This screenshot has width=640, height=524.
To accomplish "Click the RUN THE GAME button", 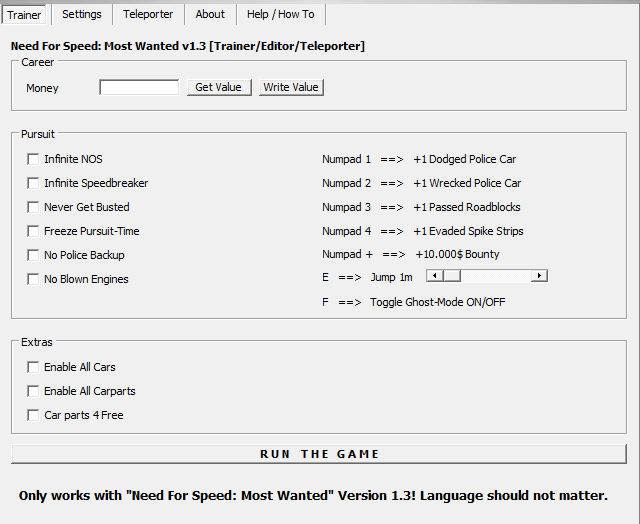I will [x=319, y=454].
